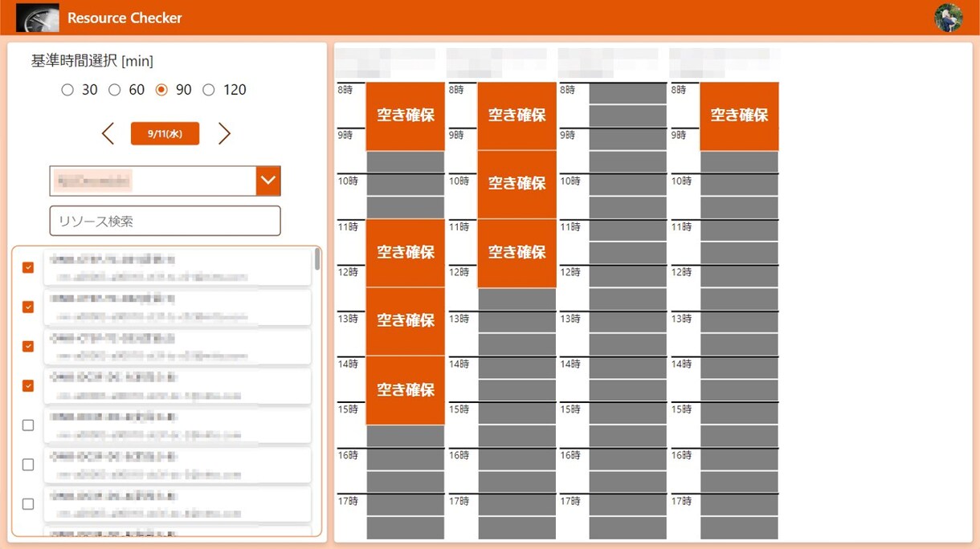This screenshot has height=549, width=980.
Task: Click the 16時 label in third column
Action: point(570,455)
